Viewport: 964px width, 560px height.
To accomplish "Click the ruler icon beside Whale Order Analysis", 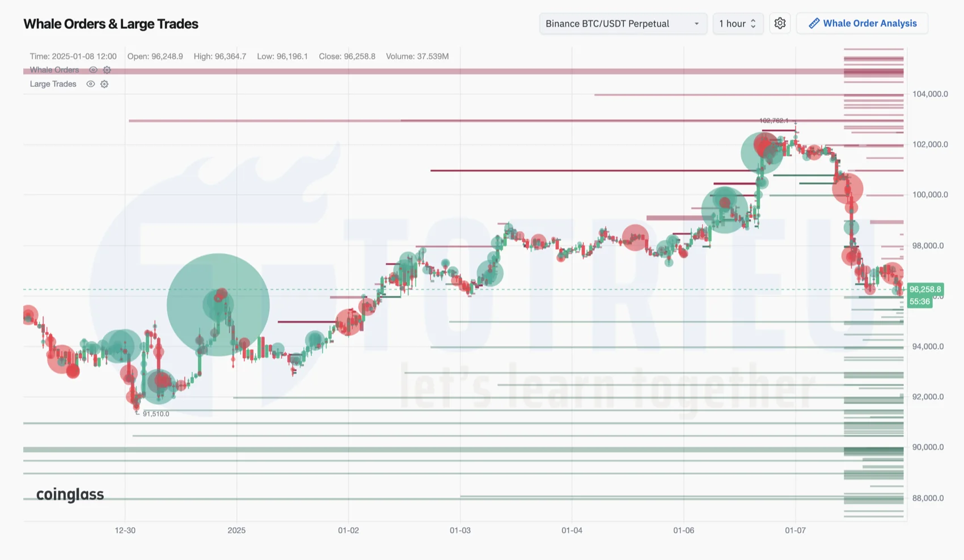I will click(814, 23).
